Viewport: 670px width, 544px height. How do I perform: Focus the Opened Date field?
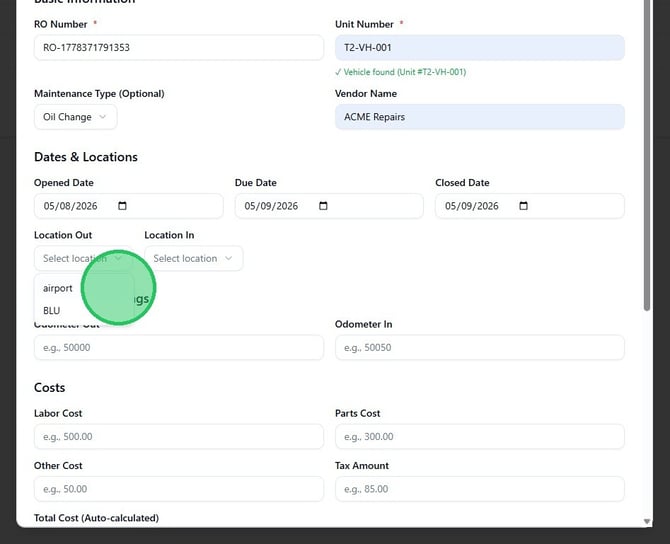pos(128,206)
